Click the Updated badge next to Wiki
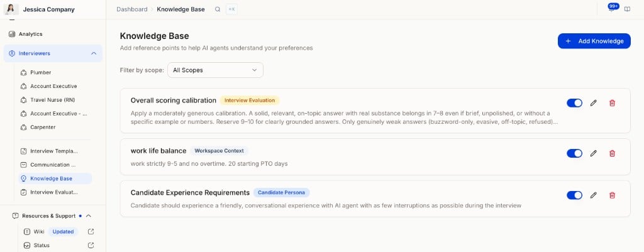The height and width of the screenshot is (252, 644). [x=64, y=231]
